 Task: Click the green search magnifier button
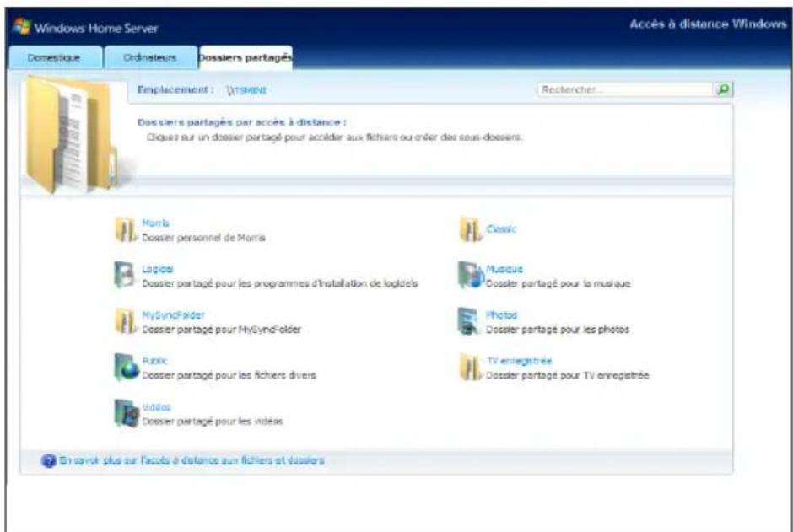coord(723,89)
